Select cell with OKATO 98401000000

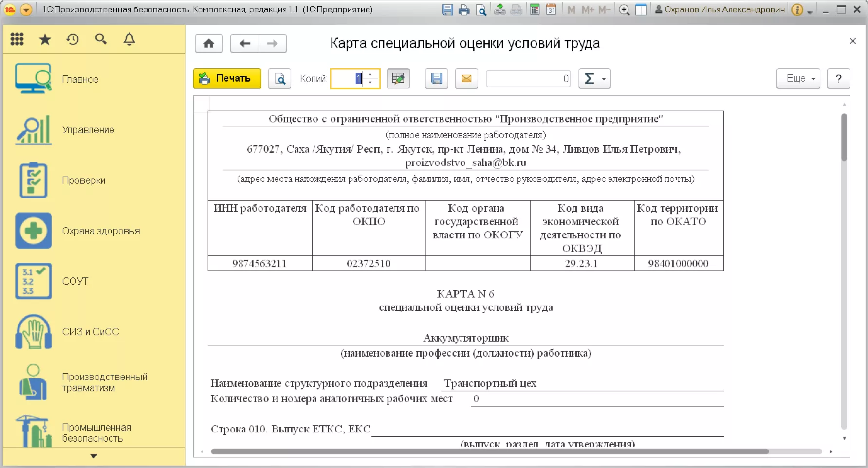[679, 264]
